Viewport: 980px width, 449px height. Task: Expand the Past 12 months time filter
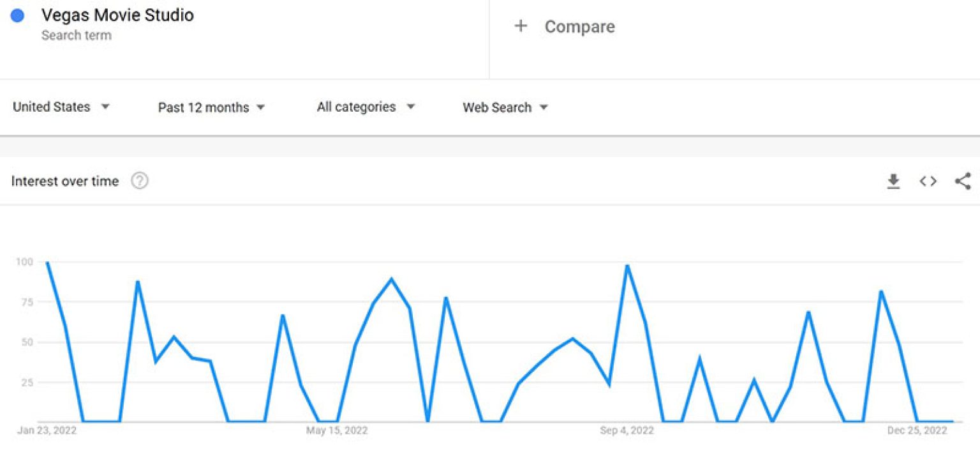(x=211, y=107)
